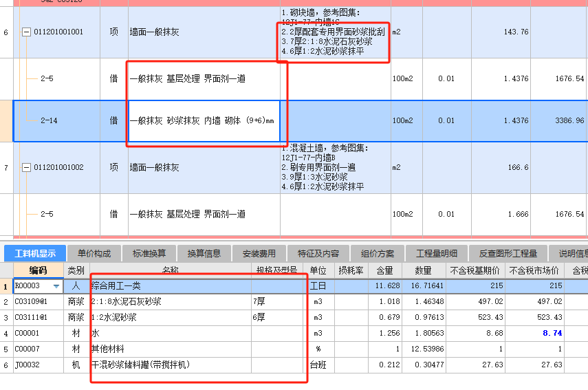Viewport: 588px width, 390px height.
Task: Collapse the 011201001001 item tree node
Action: pyautogui.click(x=26, y=32)
